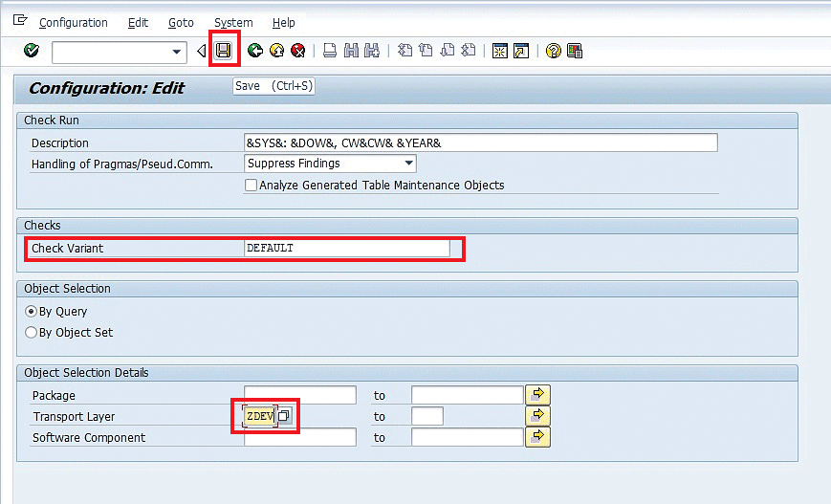Image resolution: width=831 pixels, height=504 pixels.
Task: Click the Print icon in toolbar
Action: pyautogui.click(x=329, y=51)
